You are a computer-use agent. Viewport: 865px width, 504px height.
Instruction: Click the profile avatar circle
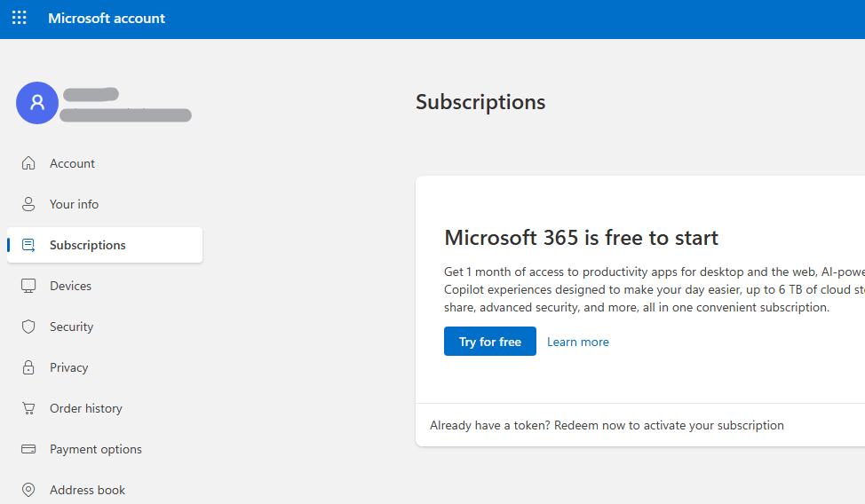[37, 103]
